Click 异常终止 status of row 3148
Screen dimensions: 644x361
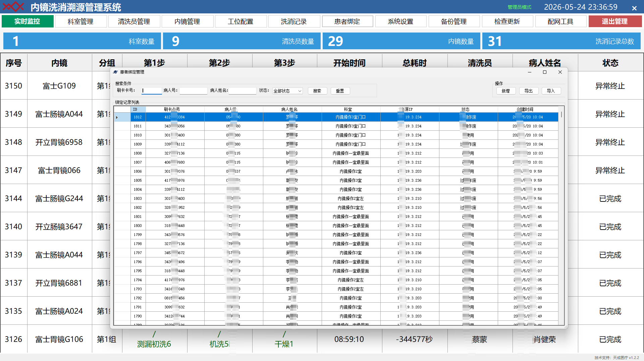point(610,142)
